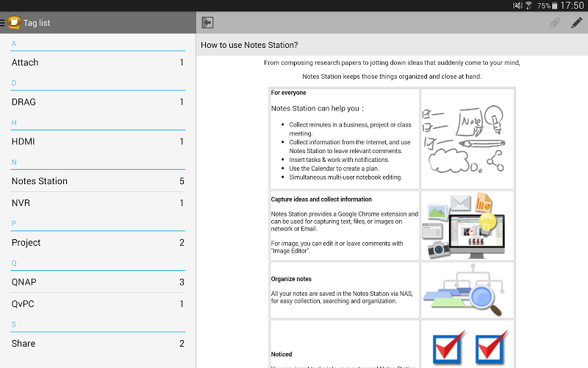Tap the text Simultaneous multi-user notebook editing
Viewport: 588px width, 368px height.
(x=345, y=177)
